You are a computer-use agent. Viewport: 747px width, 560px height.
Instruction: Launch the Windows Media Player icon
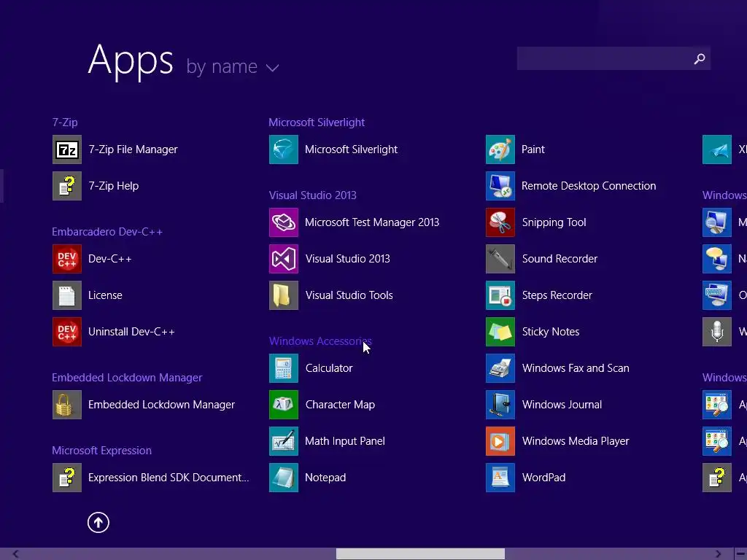(x=500, y=441)
